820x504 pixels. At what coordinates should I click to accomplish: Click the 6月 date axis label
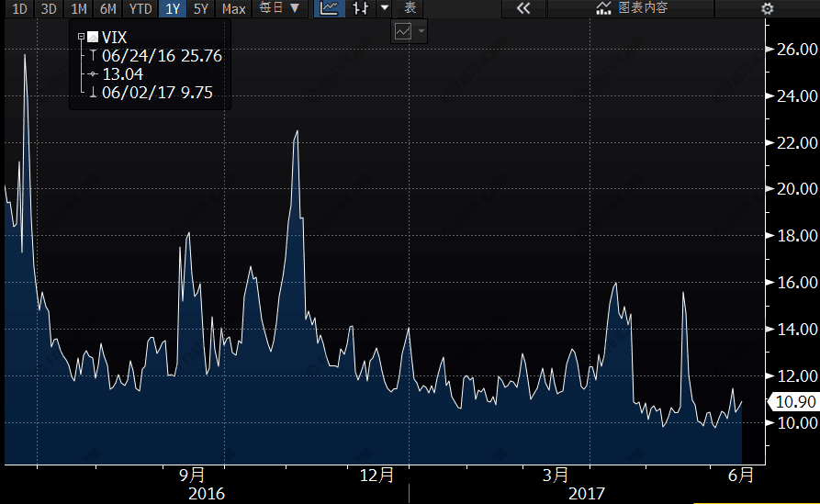(x=741, y=476)
